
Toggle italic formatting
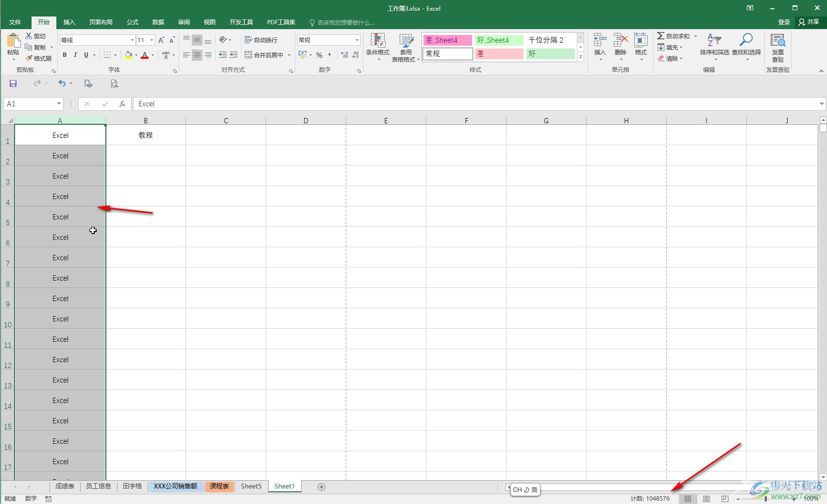click(75, 55)
